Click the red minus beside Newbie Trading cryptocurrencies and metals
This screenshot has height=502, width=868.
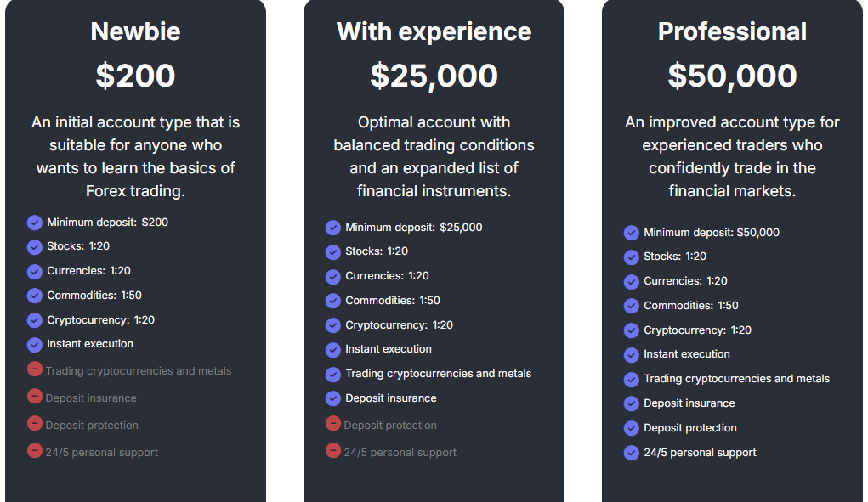(x=34, y=369)
